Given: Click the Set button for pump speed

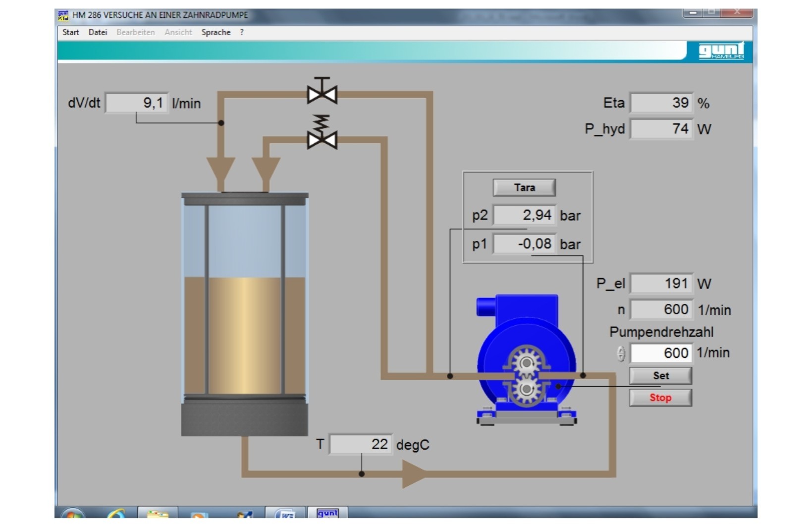Looking at the screenshot, I should (x=660, y=376).
